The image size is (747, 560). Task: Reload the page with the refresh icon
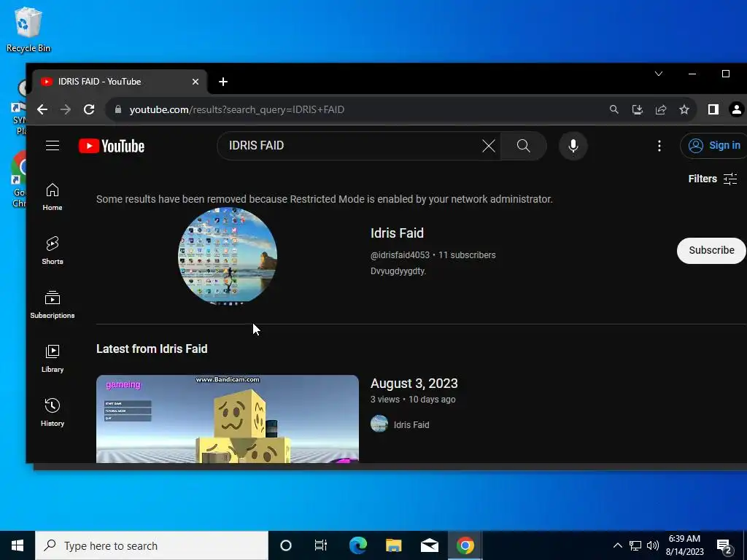89,109
